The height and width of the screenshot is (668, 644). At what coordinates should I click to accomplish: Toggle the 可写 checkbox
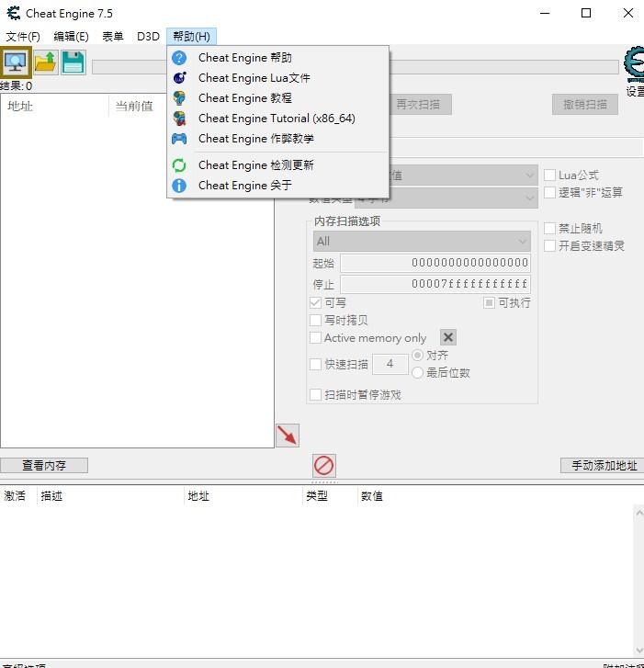(316, 303)
